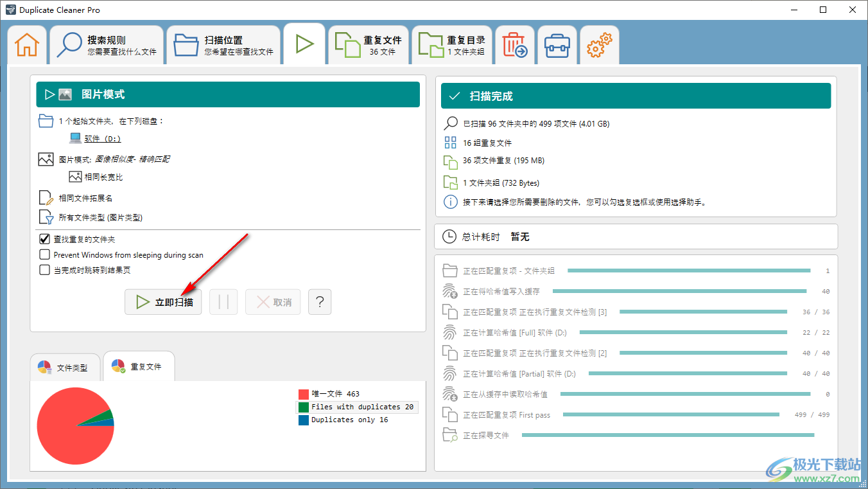Click the file-edit icon beside 相同文件拓展名

[x=46, y=198]
